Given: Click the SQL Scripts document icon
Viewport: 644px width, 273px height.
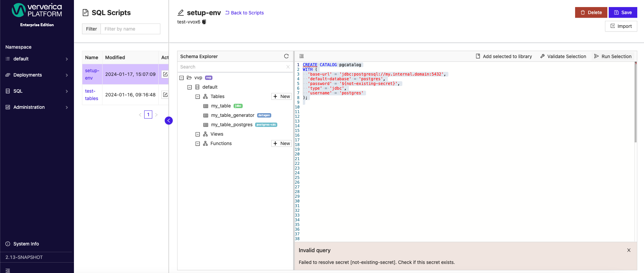Looking at the screenshot, I should (x=85, y=13).
